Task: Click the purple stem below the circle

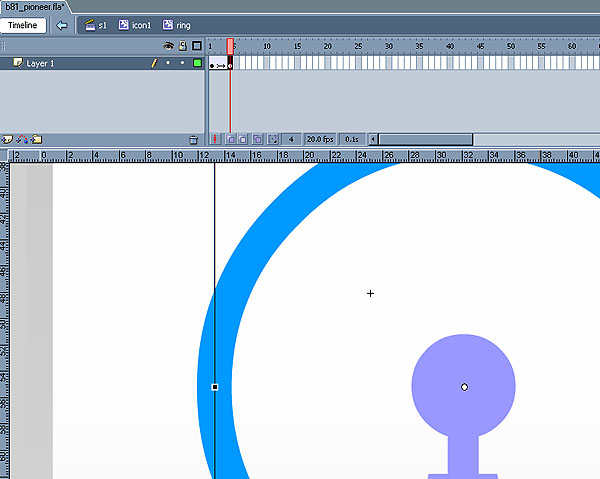Action: point(463,455)
